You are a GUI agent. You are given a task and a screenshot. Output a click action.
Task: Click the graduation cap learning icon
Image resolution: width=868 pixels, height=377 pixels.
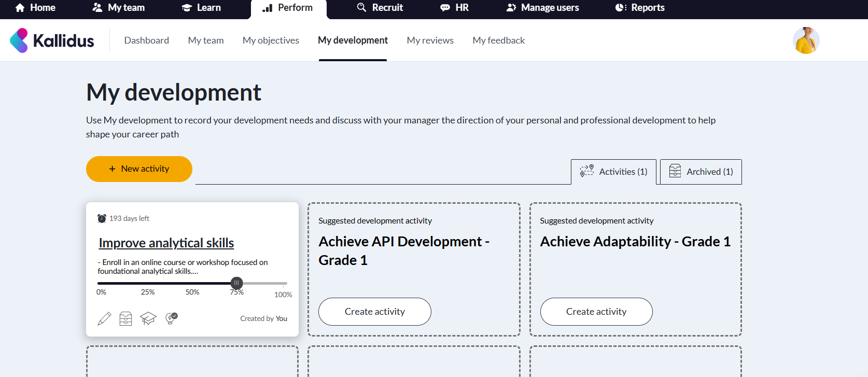(148, 318)
